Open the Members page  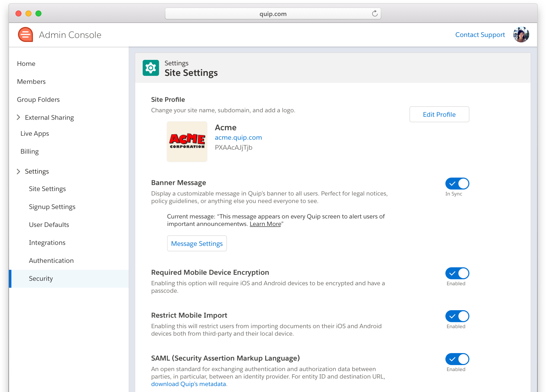31,82
